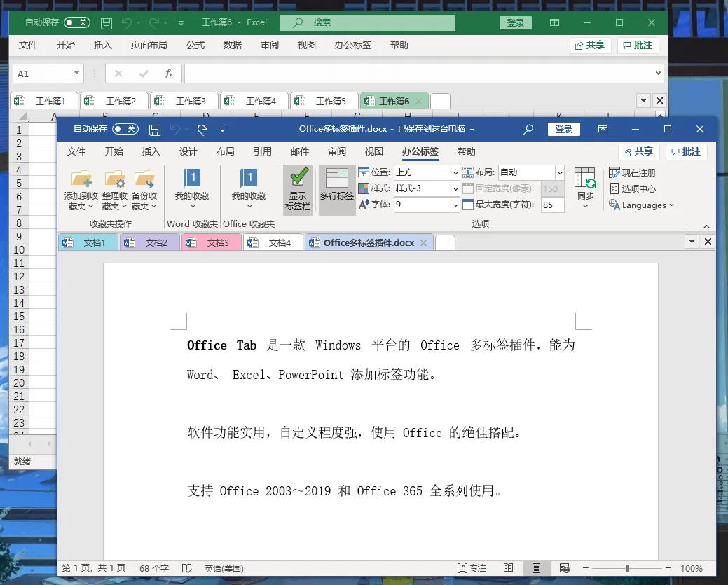Collapse the Word ribbon with the chevron
Screen dimensions: 728x585
click(x=707, y=226)
